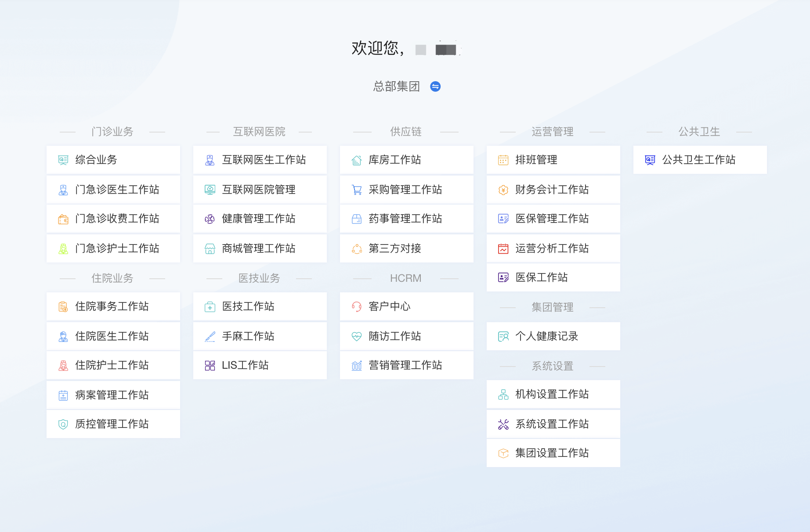Launch 商城管理工作站
This screenshot has height=532, width=810.
(260, 248)
